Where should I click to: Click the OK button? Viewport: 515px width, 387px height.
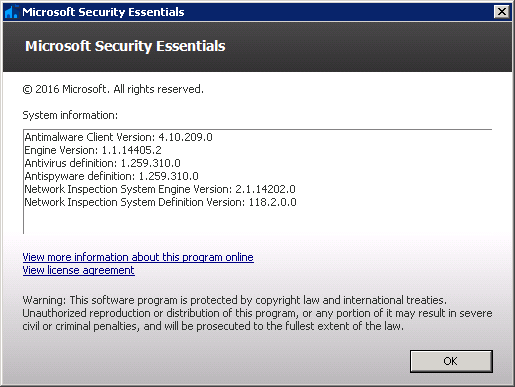pyautogui.click(x=451, y=361)
